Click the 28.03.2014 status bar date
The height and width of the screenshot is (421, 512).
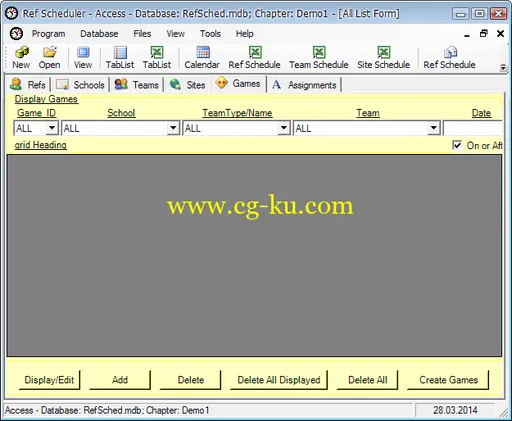click(x=455, y=410)
